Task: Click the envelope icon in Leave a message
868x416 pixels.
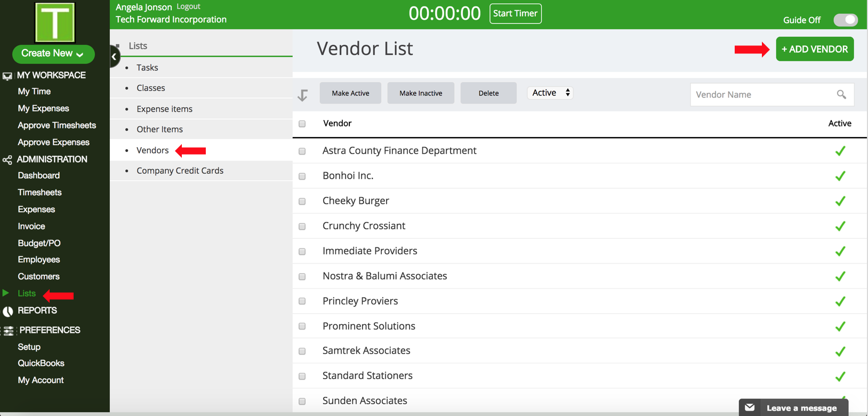Action: [750, 407]
